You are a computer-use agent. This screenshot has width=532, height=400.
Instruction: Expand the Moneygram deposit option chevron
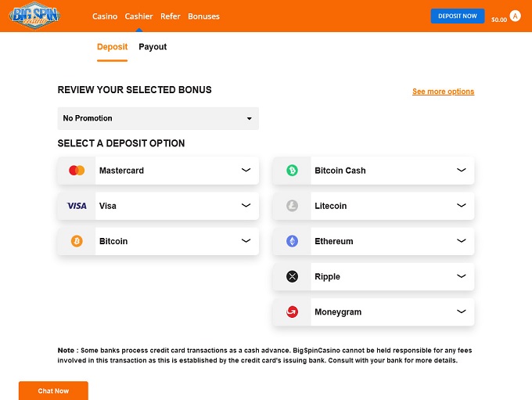pyautogui.click(x=461, y=311)
